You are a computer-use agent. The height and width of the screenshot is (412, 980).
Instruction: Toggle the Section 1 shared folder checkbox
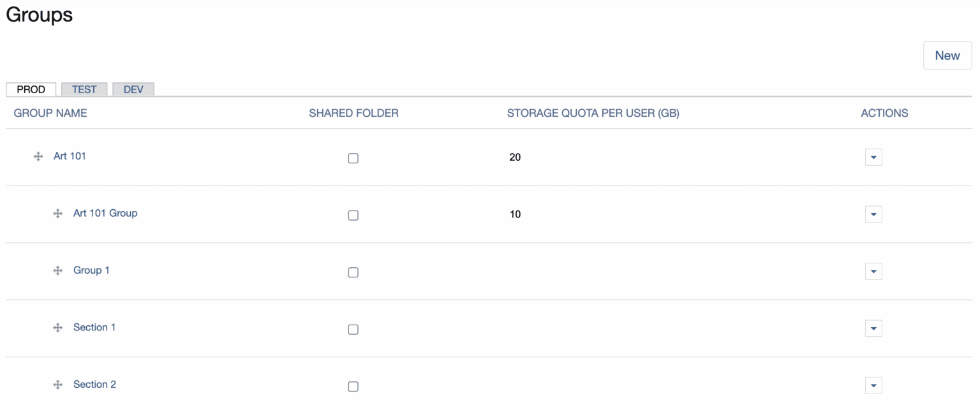coord(353,330)
